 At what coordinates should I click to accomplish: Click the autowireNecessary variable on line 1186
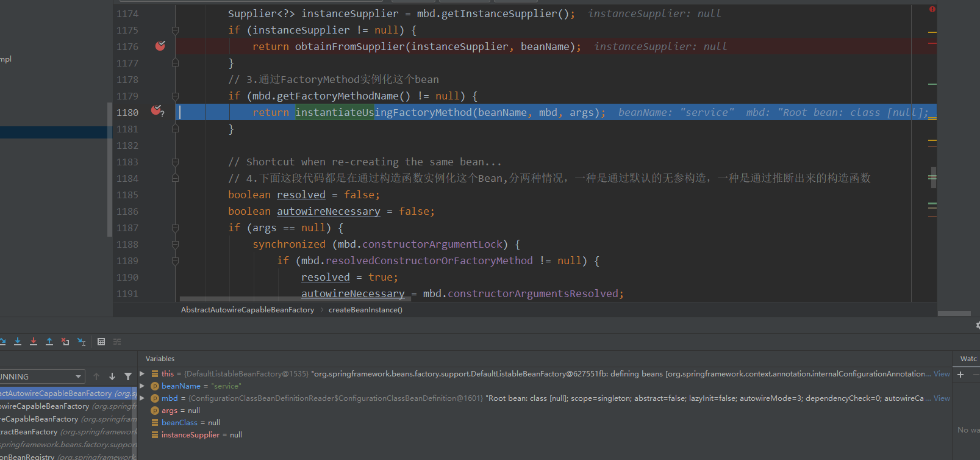329,211
